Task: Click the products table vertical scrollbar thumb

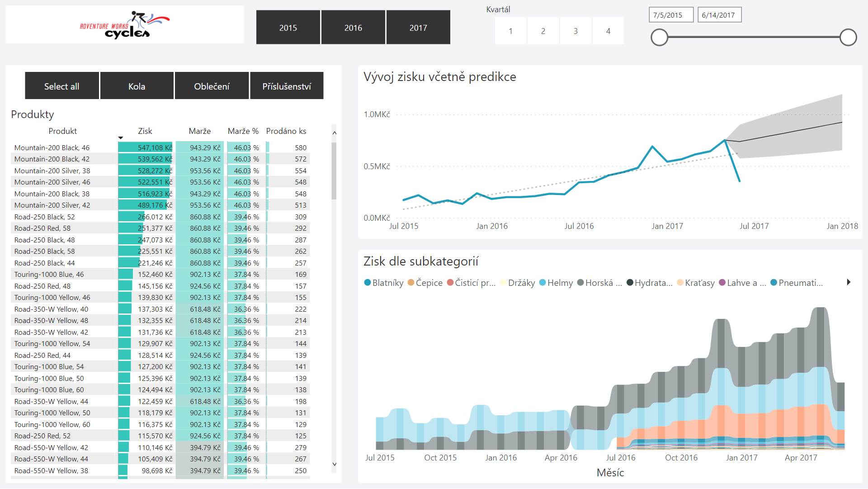Action: coord(334,171)
